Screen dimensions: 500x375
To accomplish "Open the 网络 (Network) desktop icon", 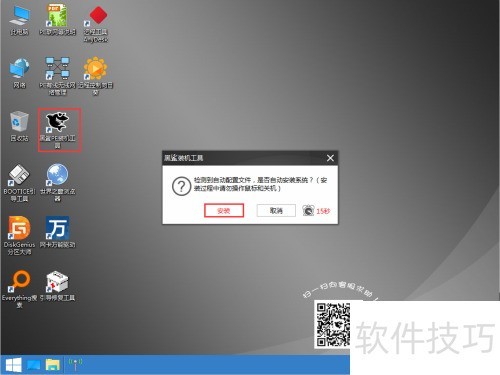I will coord(19,73).
